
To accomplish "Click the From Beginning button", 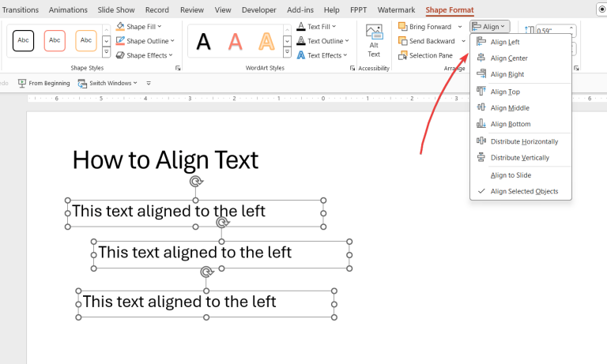I will [x=43, y=83].
